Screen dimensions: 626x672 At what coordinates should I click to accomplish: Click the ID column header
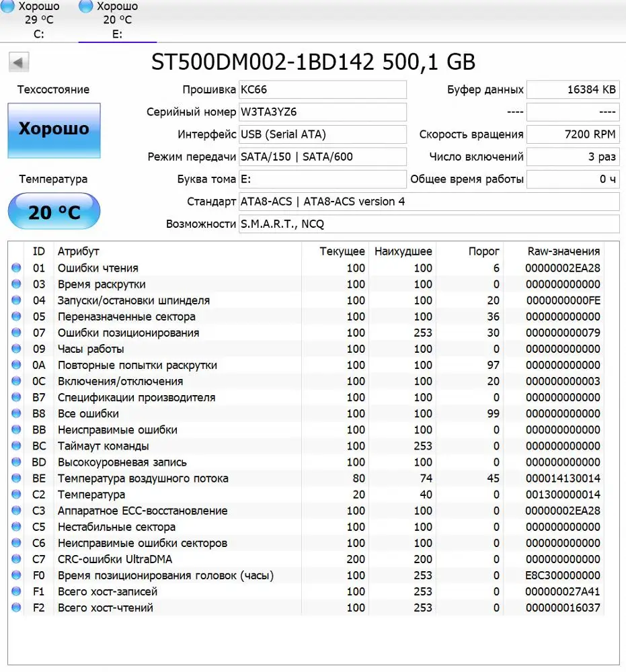[x=38, y=251]
